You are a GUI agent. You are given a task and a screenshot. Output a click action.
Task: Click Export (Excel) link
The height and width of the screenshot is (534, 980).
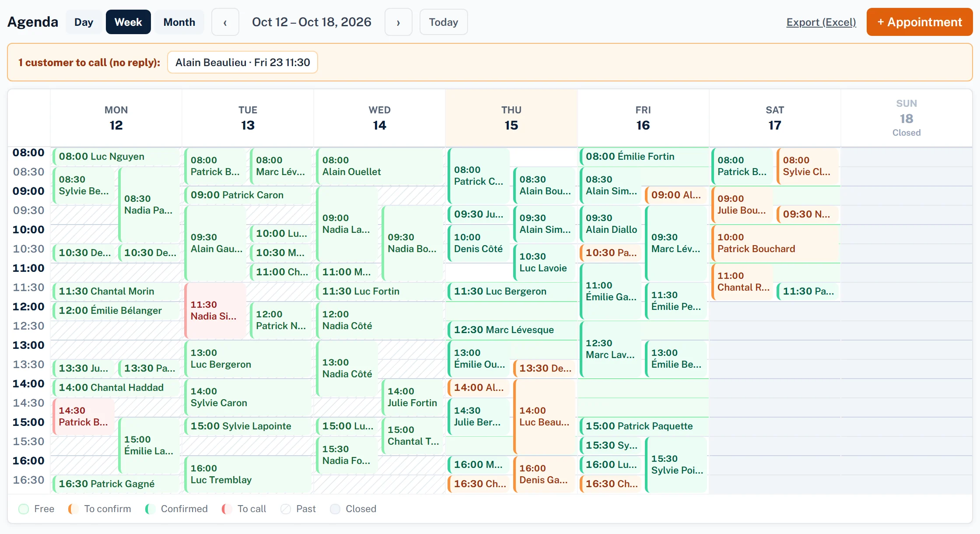821,22
